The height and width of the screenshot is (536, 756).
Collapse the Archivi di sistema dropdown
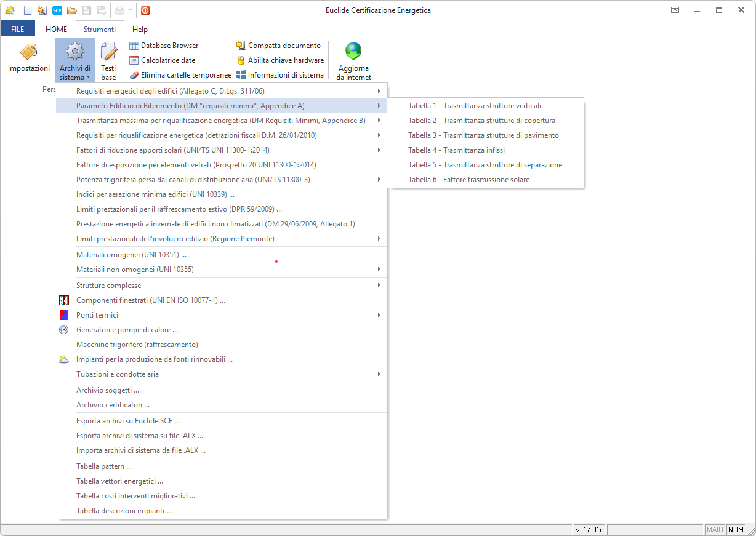point(75,60)
